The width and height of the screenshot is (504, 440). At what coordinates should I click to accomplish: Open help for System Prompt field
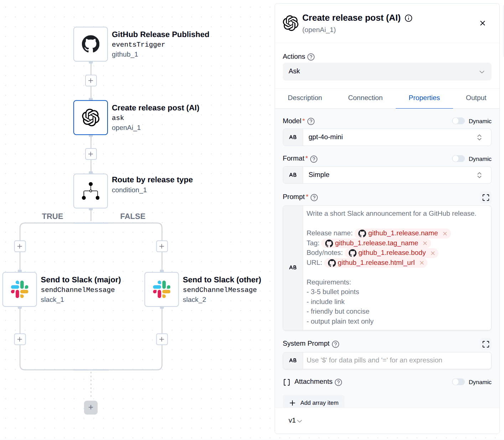(336, 344)
